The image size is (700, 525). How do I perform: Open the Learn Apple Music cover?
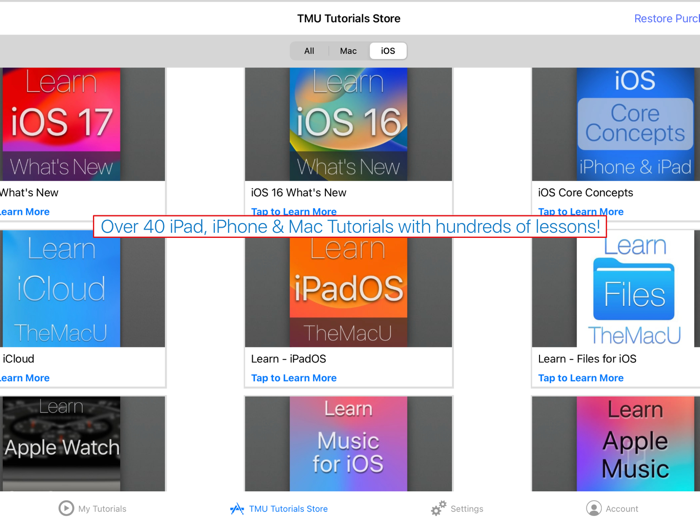(636, 444)
